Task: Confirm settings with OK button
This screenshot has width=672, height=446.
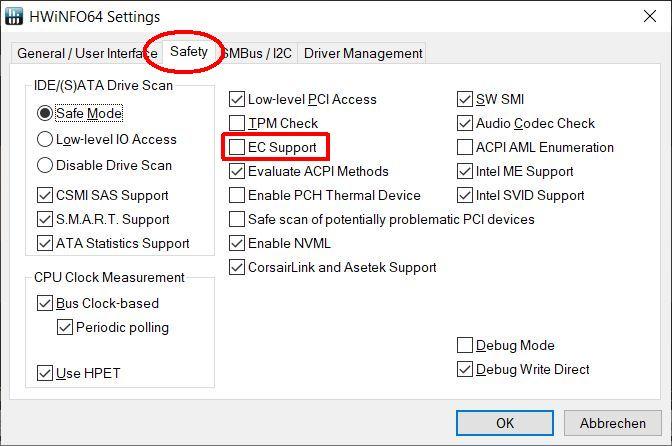Action: [505, 423]
